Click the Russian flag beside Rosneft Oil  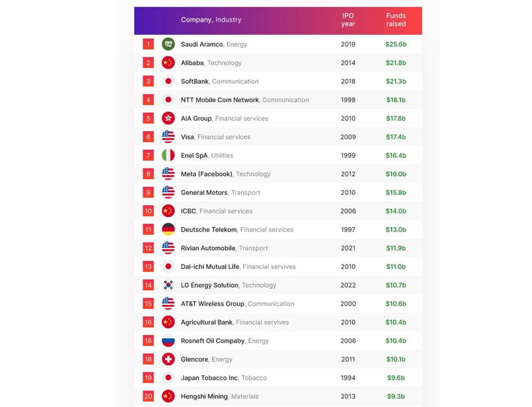coord(168,341)
